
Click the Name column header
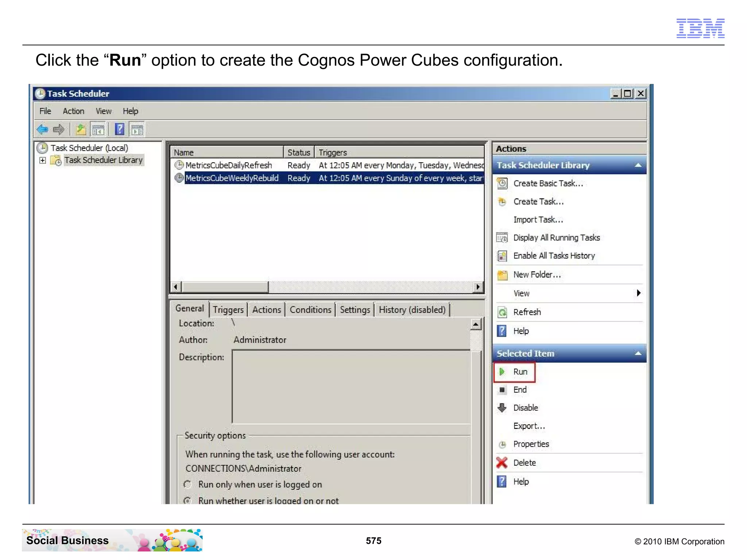coord(227,152)
